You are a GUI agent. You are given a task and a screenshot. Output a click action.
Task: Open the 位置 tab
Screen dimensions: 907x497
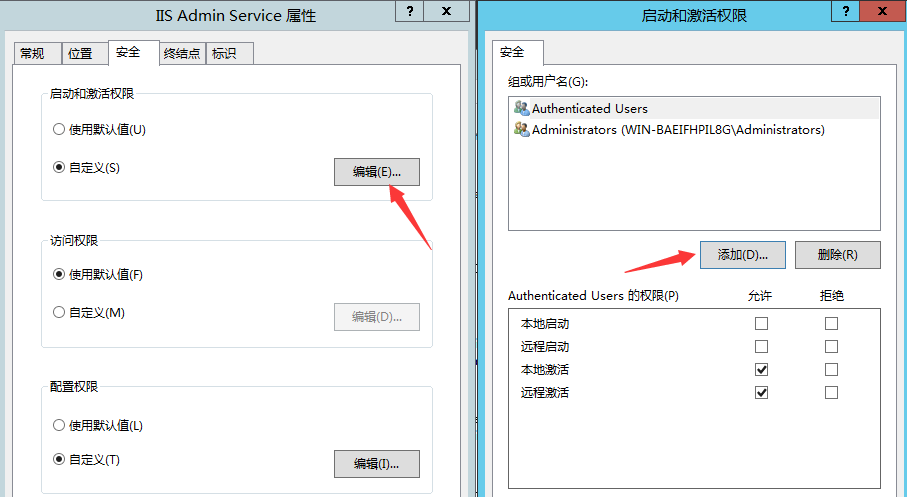click(80, 54)
